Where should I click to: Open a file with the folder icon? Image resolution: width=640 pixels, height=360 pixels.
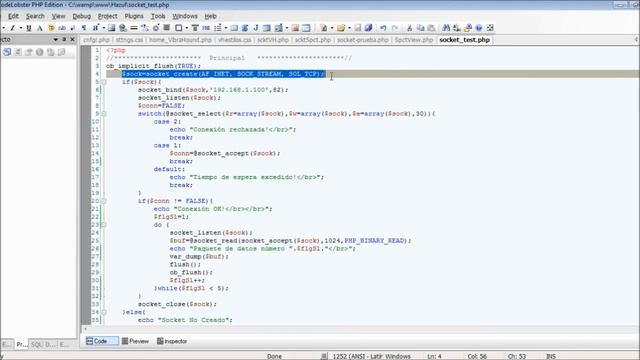point(341,28)
